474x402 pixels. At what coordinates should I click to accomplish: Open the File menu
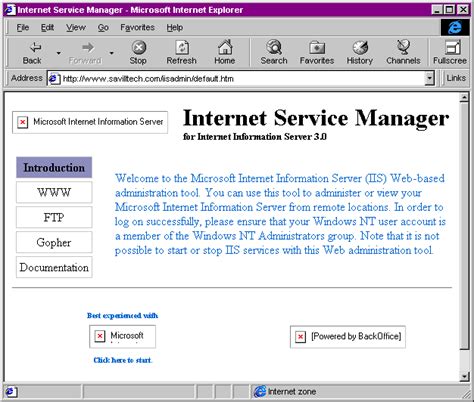pyautogui.click(x=23, y=27)
